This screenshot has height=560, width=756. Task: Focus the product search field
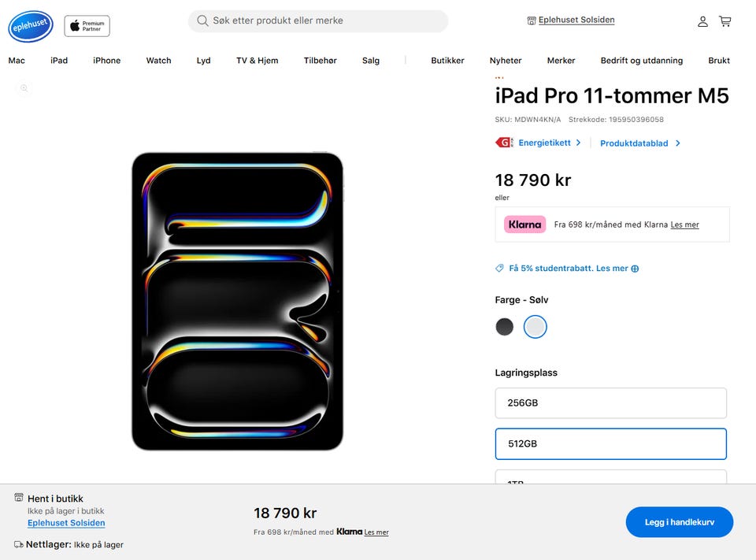tap(318, 20)
